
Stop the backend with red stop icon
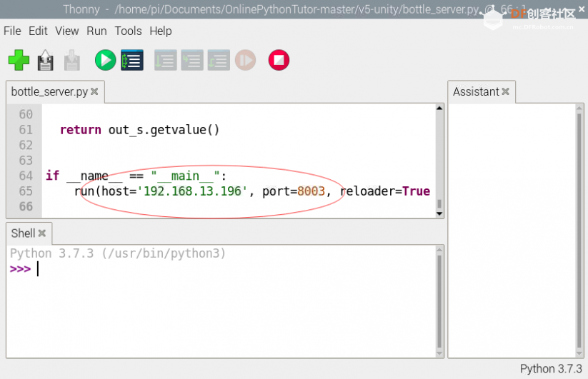pyautogui.click(x=279, y=60)
